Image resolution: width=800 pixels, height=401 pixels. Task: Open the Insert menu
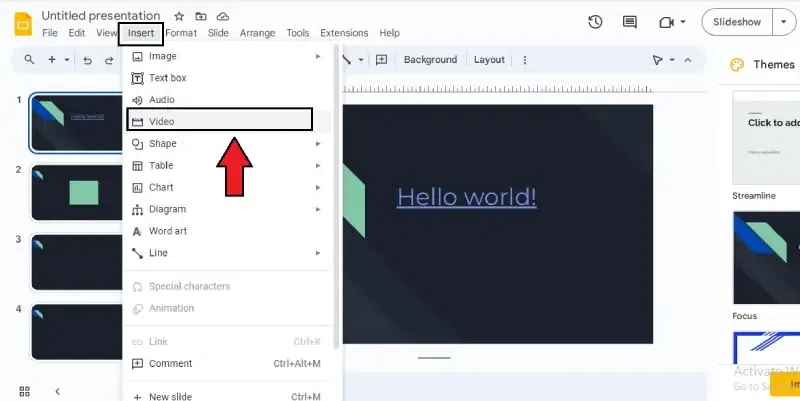coord(141,33)
